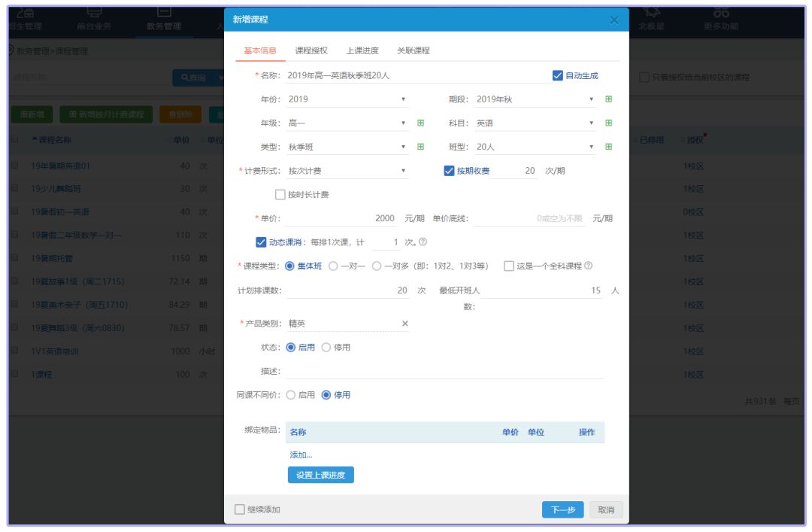
Task: Click the 下一步 button
Action: pos(562,509)
